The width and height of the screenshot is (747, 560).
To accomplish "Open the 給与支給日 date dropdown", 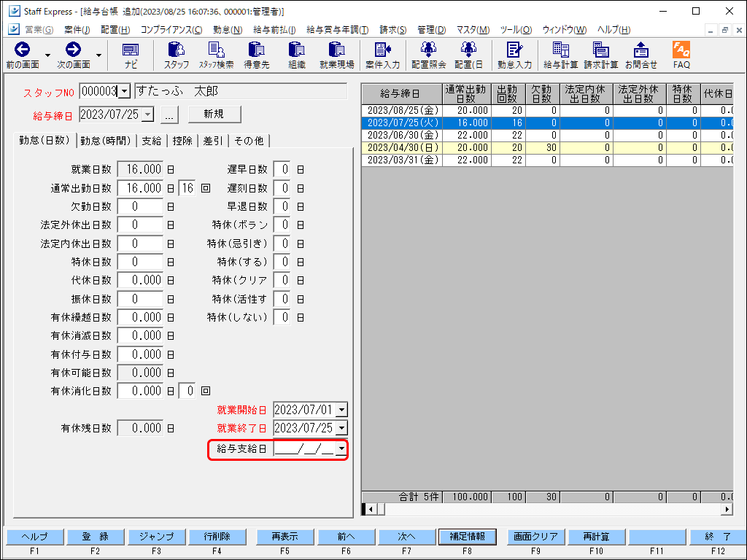I will [341, 448].
